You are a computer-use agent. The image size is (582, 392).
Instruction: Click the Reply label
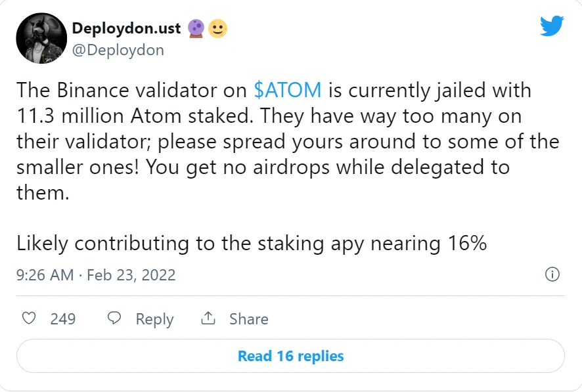154,319
